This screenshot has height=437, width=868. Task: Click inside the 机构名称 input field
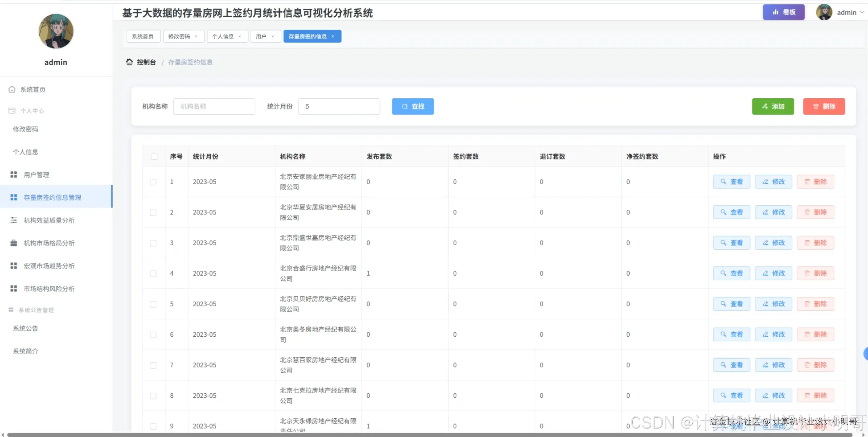[214, 106]
